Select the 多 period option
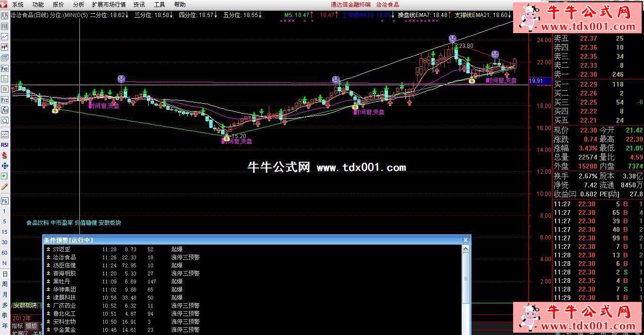This screenshot has width=644, height=335. (x=5, y=305)
